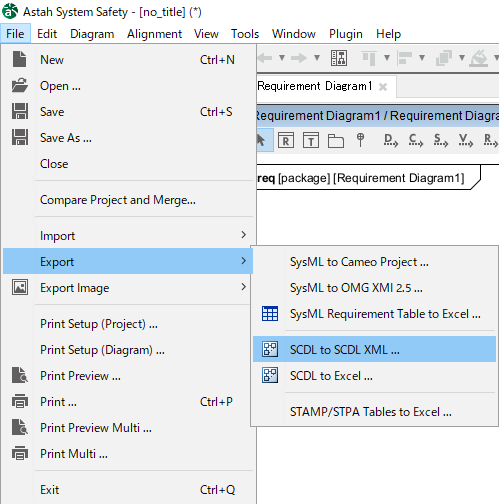
Task: Click the bring-to-front layers icon
Action: (444, 58)
